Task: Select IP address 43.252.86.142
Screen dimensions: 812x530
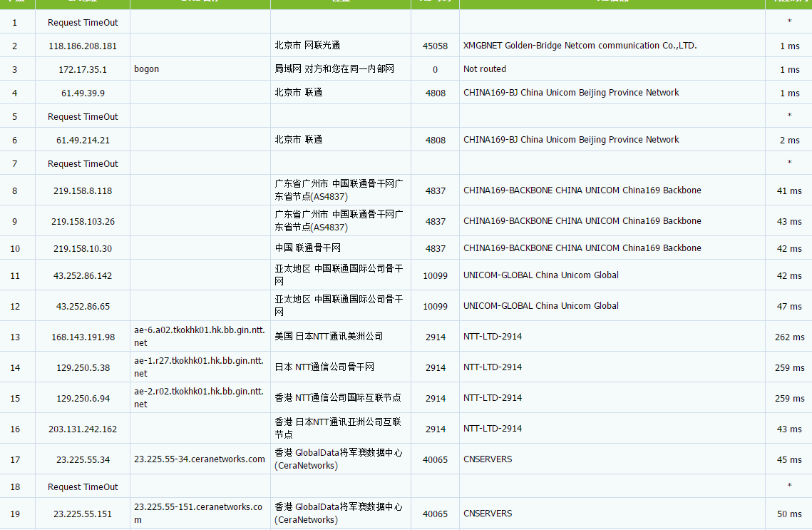Action: point(83,276)
